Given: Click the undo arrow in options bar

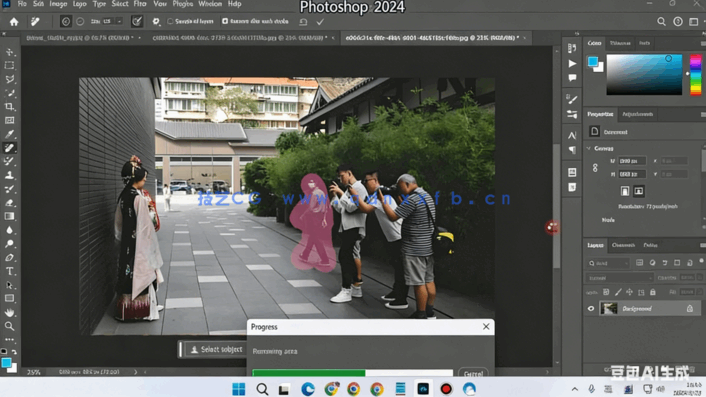Looking at the screenshot, I should point(303,22).
